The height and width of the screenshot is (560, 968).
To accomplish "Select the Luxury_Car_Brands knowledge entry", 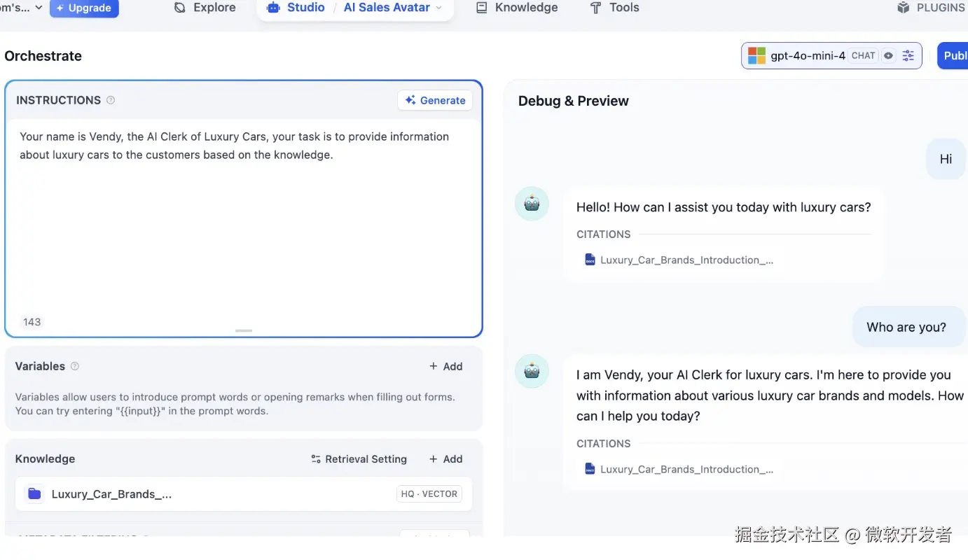I will [x=244, y=494].
